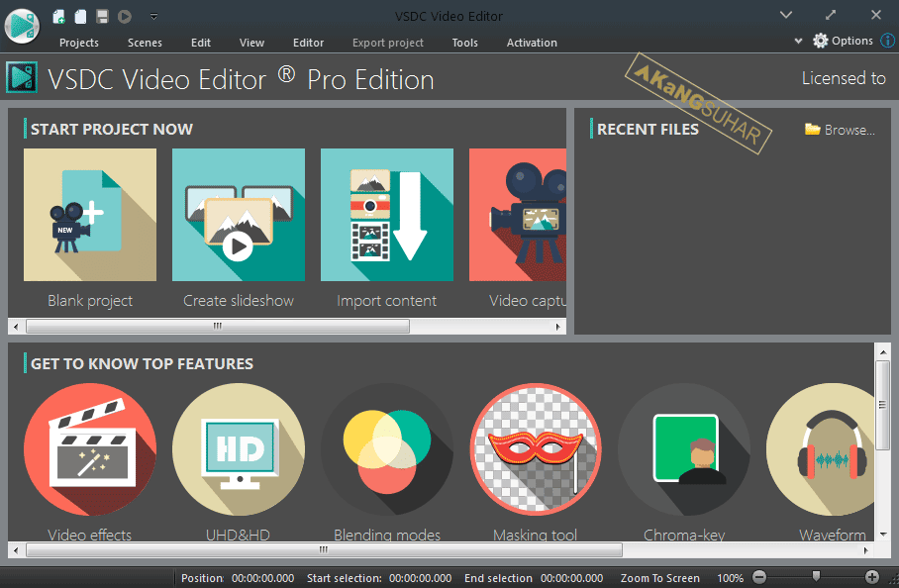The width and height of the screenshot is (899, 588).
Task: Open the Edit menu
Action: pyautogui.click(x=201, y=43)
